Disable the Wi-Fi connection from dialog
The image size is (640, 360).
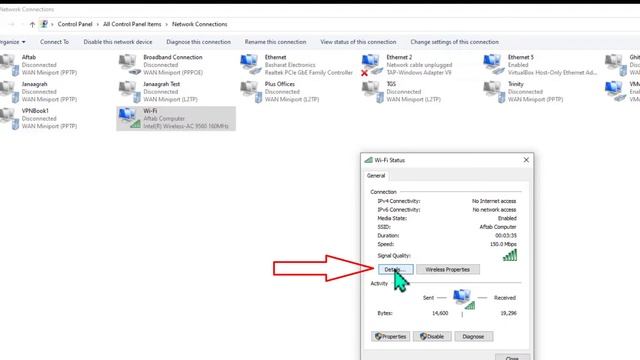[432, 336]
